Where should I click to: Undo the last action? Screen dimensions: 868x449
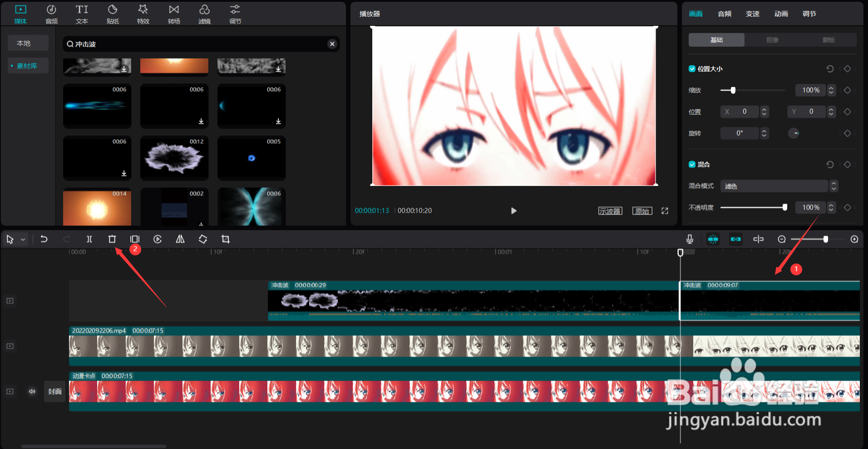click(44, 239)
